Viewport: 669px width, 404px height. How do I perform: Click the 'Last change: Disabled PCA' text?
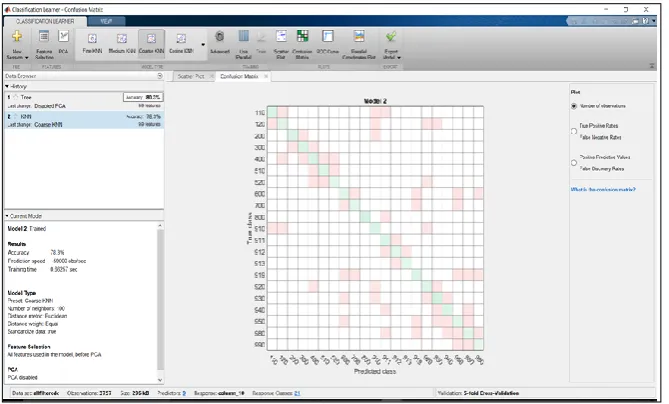37,106
